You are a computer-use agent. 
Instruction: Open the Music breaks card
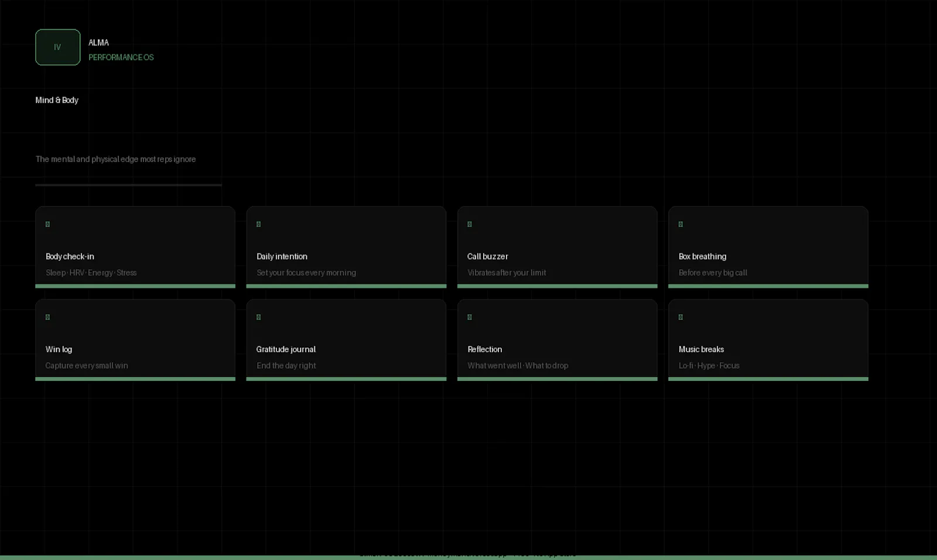point(768,340)
